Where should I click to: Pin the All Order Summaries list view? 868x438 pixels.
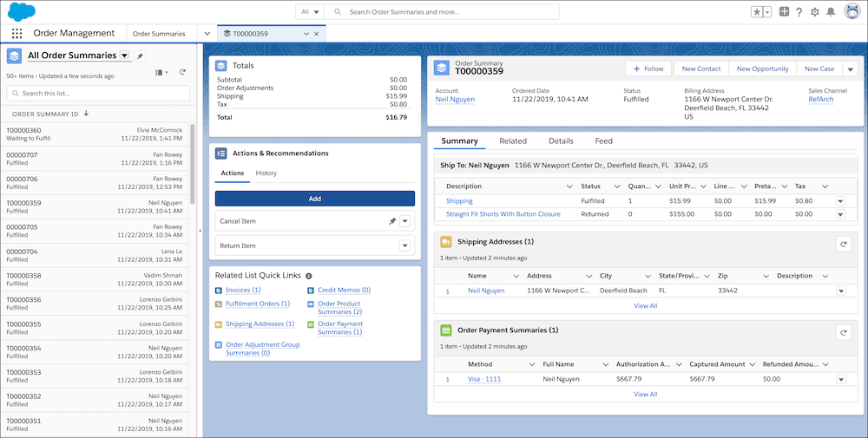coord(141,56)
